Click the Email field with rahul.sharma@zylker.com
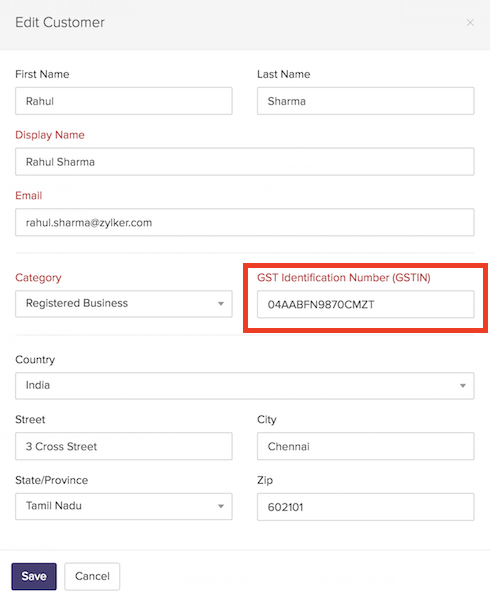The width and height of the screenshot is (490, 600). [245, 222]
